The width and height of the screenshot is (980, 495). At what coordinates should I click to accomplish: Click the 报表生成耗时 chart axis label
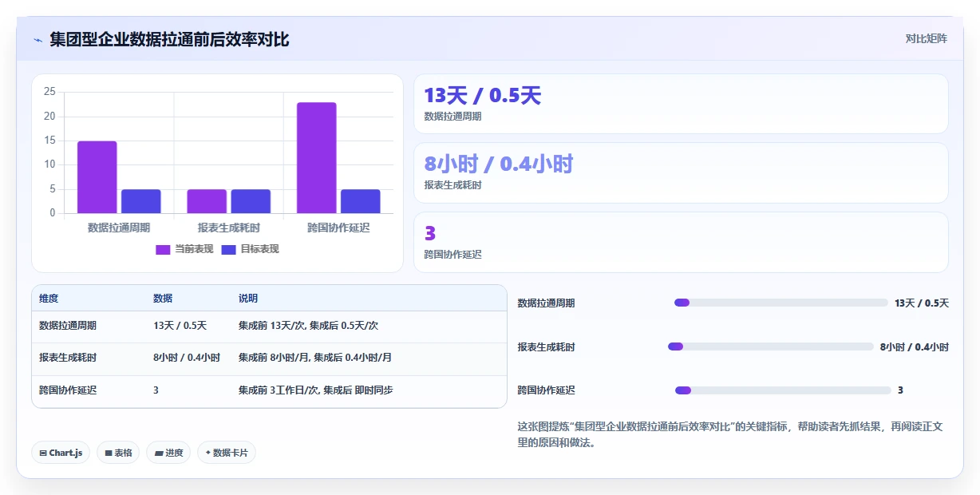click(229, 228)
